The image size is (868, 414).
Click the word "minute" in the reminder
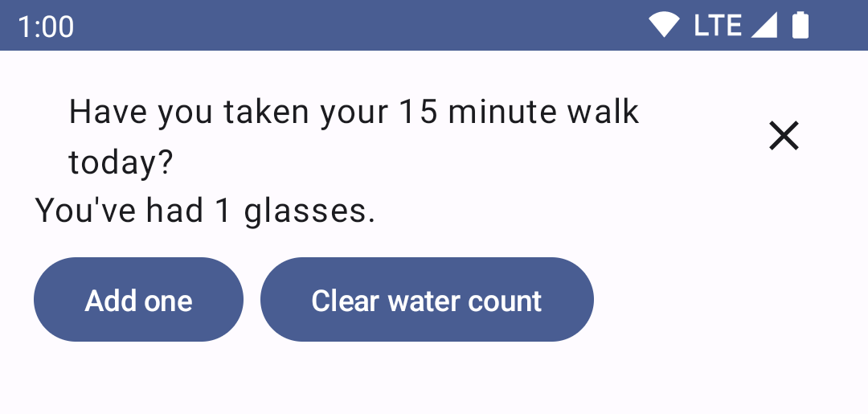(x=502, y=112)
